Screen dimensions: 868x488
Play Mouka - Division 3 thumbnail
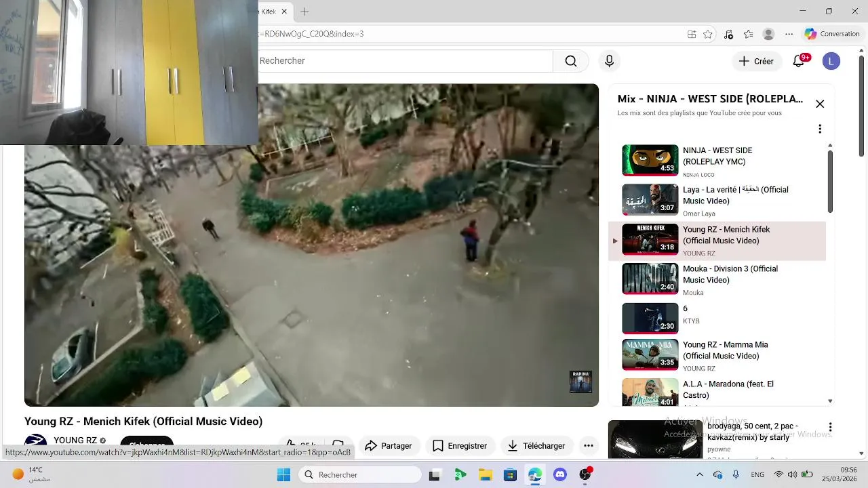[x=650, y=279]
